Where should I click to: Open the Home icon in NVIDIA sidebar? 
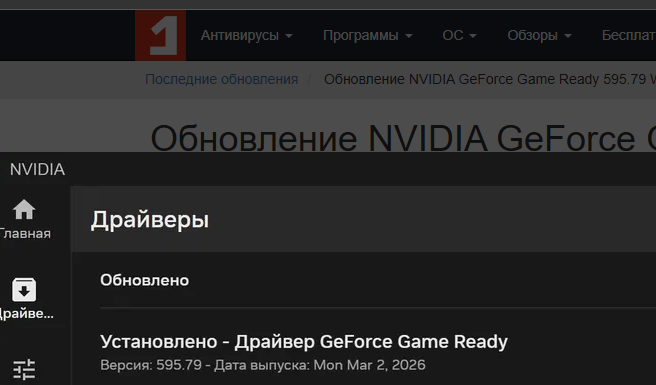pos(24,209)
